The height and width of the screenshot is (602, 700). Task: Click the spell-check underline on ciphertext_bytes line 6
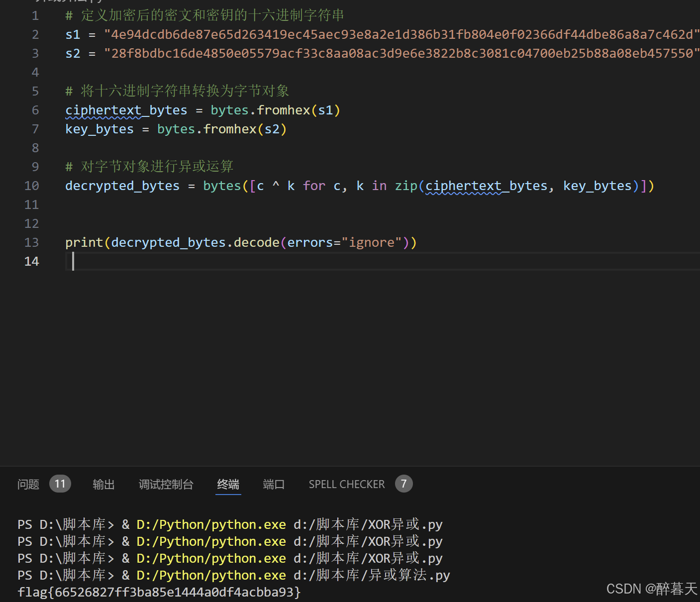pyautogui.click(x=126, y=110)
